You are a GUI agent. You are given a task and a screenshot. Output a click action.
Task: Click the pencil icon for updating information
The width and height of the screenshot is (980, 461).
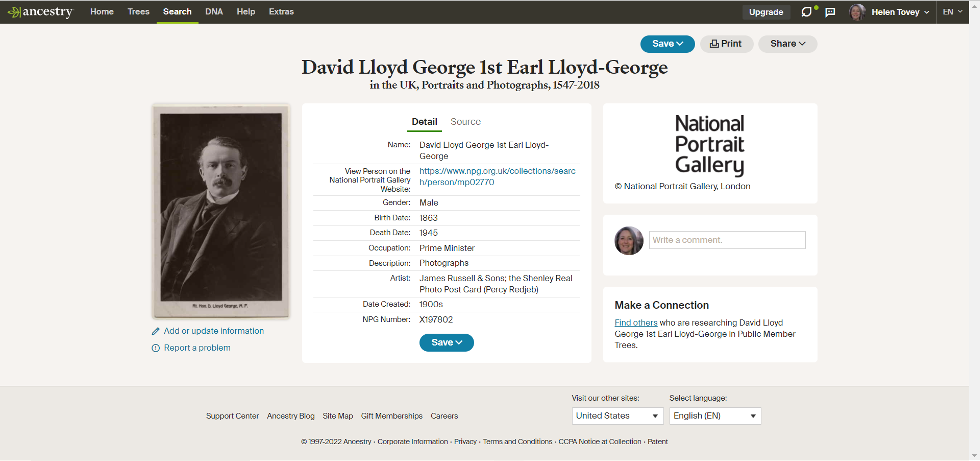[156, 331]
